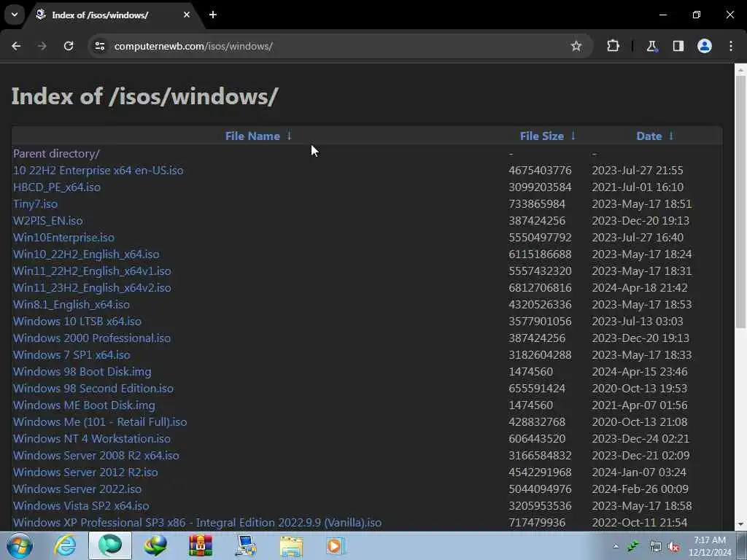Click the arrow next to Date
This screenshot has height=560, width=747.
pos(671,136)
